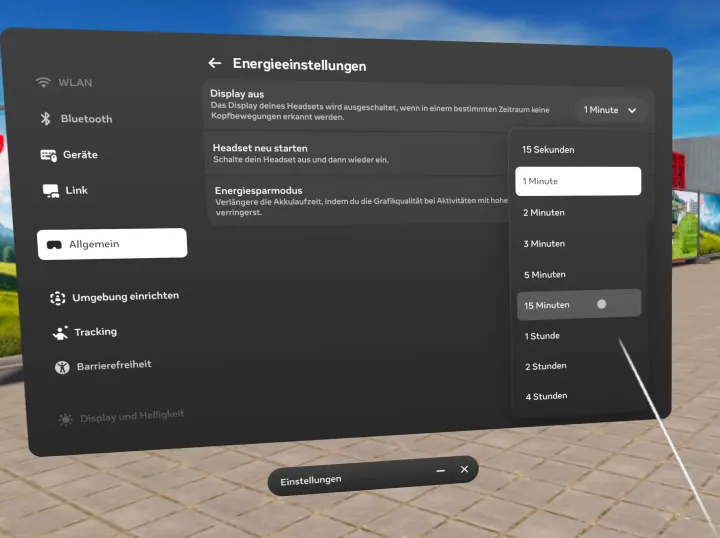720x538 pixels.
Task: Click the WLAN wifi icon
Action: click(x=43, y=82)
